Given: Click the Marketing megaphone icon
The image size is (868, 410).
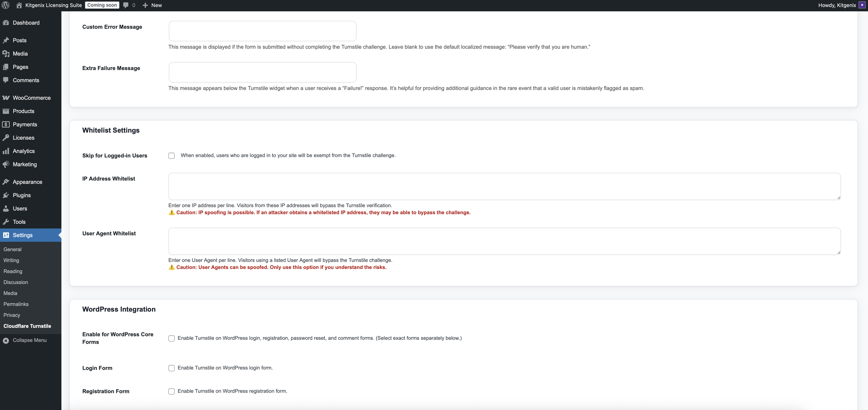Looking at the screenshot, I should tap(6, 164).
